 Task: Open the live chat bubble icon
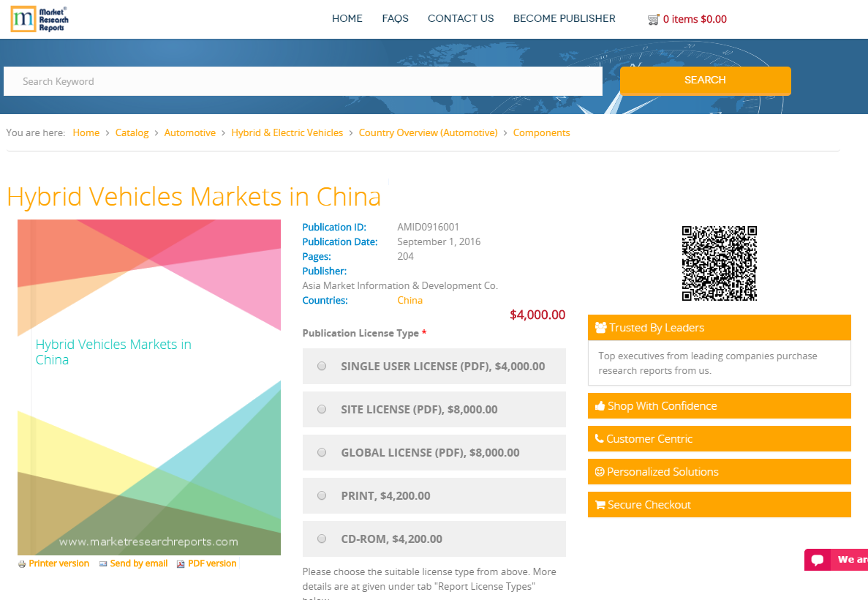(x=817, y=560)
